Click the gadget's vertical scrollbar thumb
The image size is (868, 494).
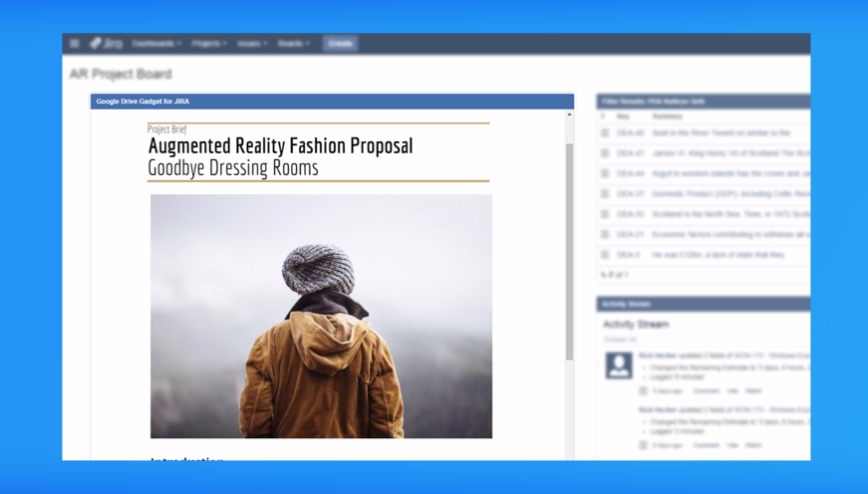(x=569, y=252)
